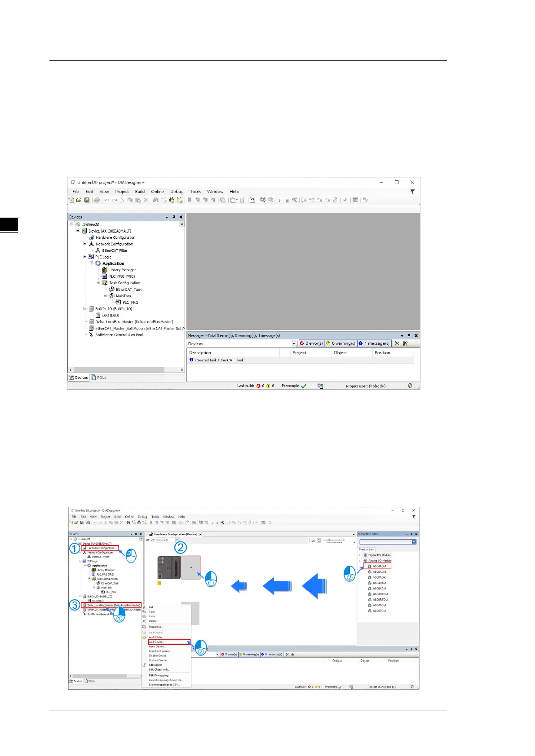Toggle 0 warning(s) filter in Untitled28 Messages
This screenshot has height=756, width=535.
tap(249, 655)
